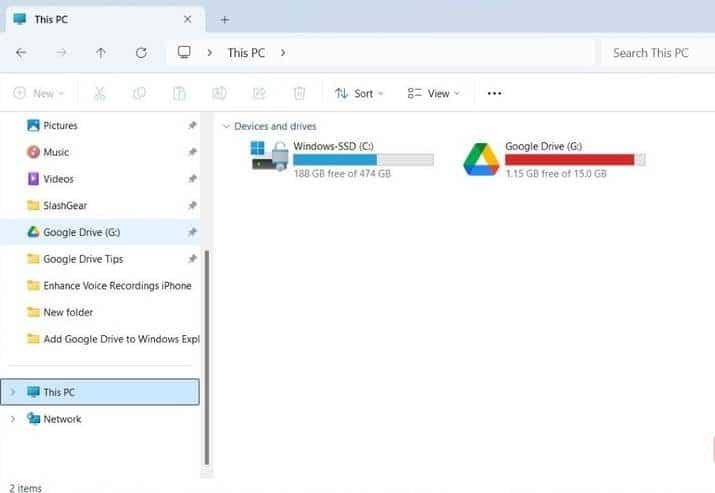715x493 pixels.
Task: Open the three-dot See more menu
Action: [494, 93]
